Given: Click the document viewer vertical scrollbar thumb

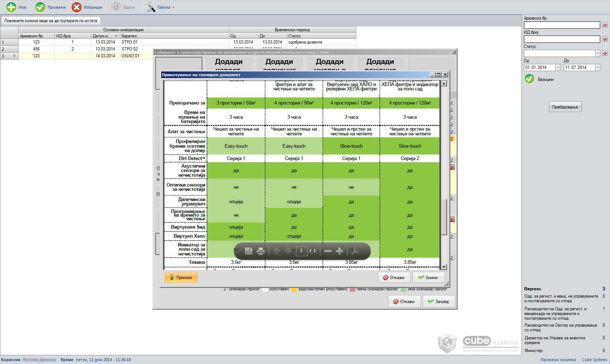Looking at the screenshot, I should pyautogui.click(x=444, y=217).
